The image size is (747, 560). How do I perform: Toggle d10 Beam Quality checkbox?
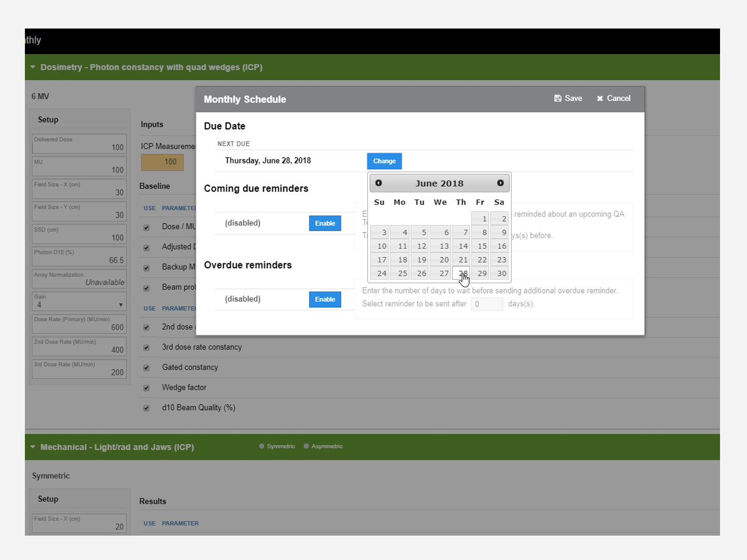tap(146, 408)
